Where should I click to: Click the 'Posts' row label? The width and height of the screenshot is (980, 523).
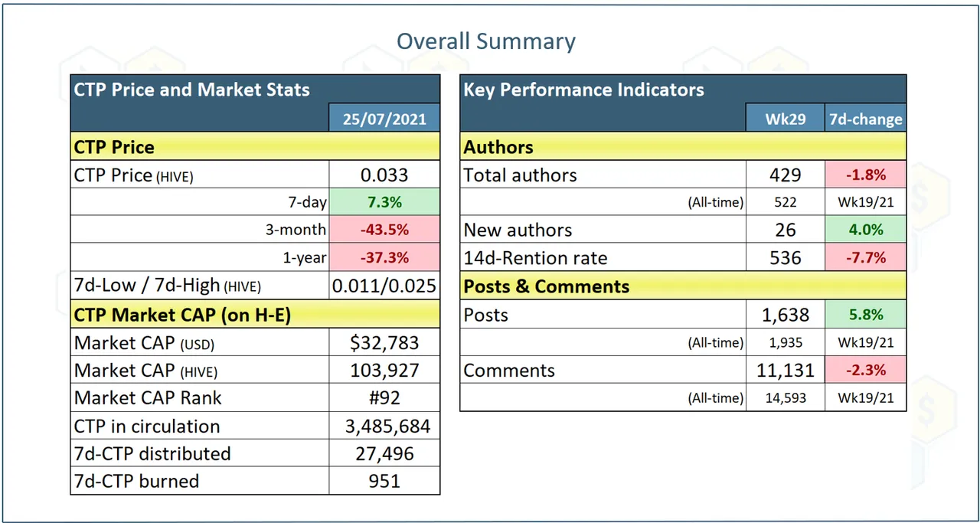485,315
